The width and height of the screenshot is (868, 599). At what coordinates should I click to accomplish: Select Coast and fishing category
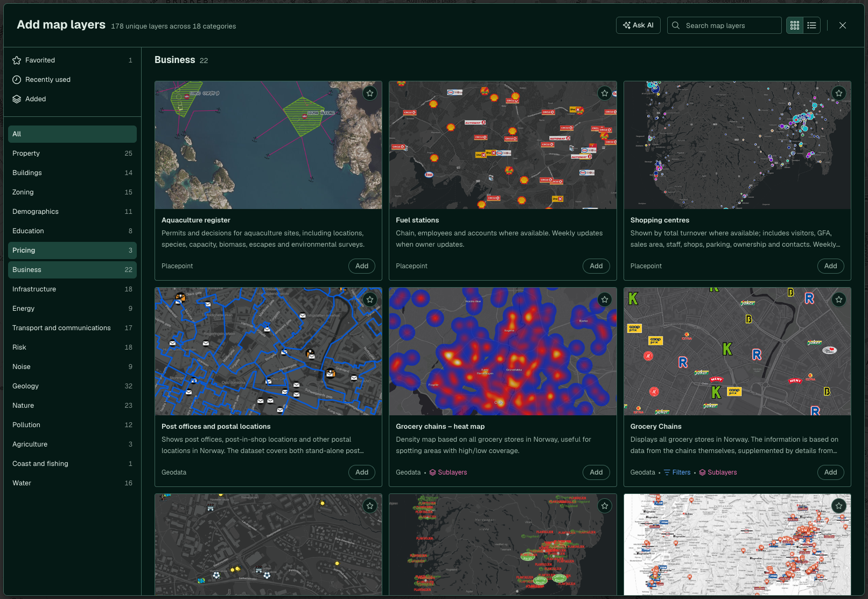[x=72, y=464]
